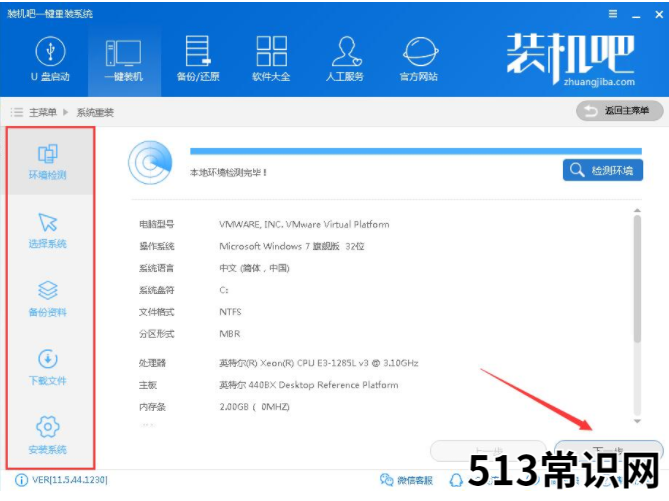This screenshot has width=669, height=501.
Task: Click 440BX Desktop Reference Platform value
Action: (309, 385)
